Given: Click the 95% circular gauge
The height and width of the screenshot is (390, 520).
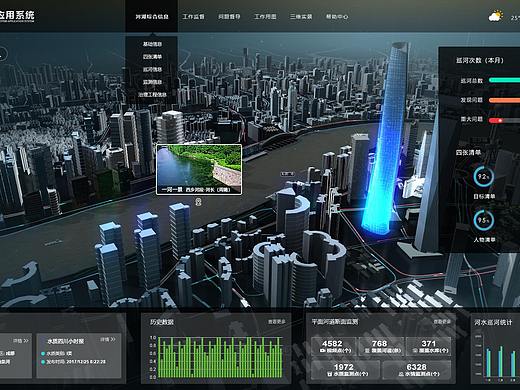Looking at the screenshot, I should pyautogui.click(x=484, y=220).
